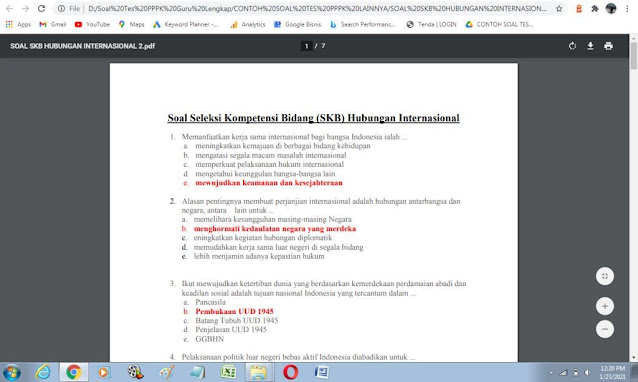Open the red extension icon beside the bookmark star
The width and height of the screenshot is (638, 382).
coord(579,9)
